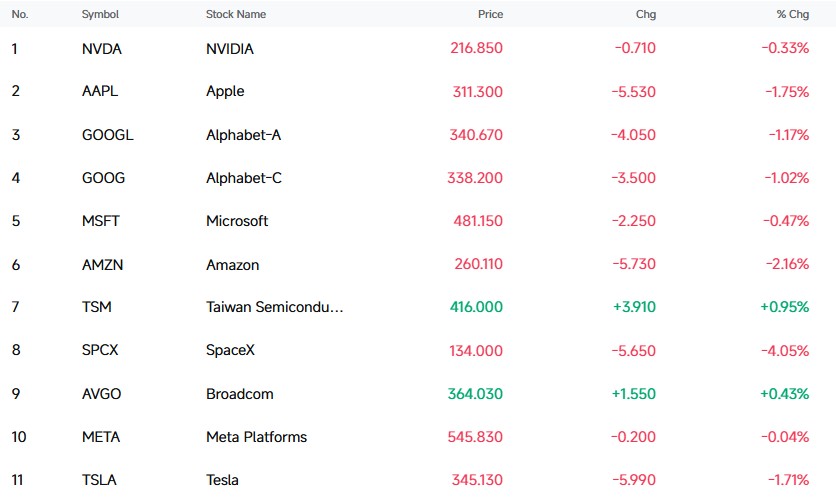Open the Apple stock name link
This screenshot has width=836, height=498.
point(225,91)
